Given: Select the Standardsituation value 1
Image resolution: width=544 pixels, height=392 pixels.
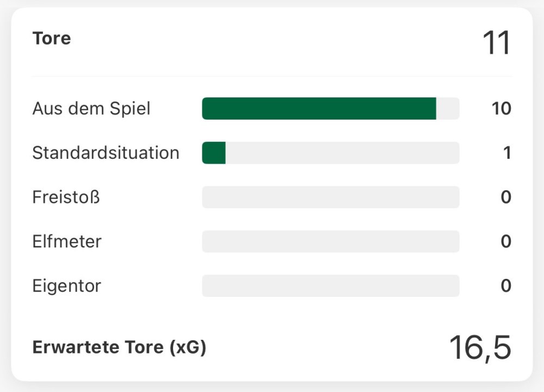Looking at the screenshot, I should click(506, 153).
